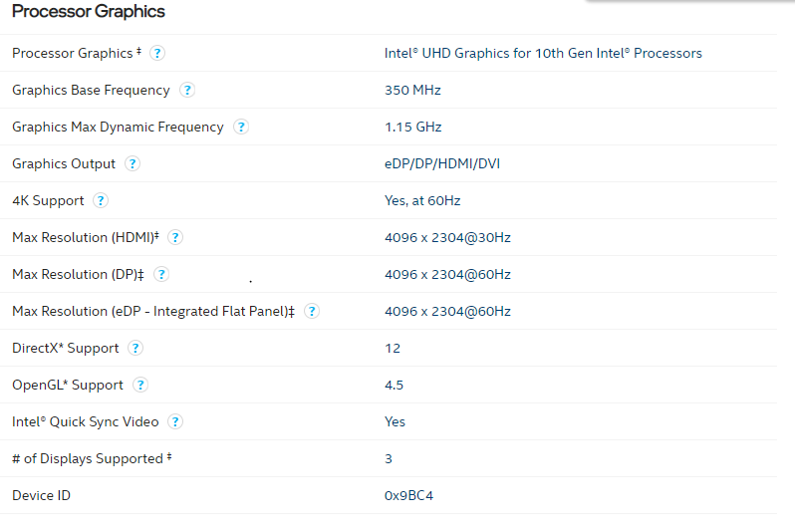Click help icon beside Graphics Base Frequency

187,91
